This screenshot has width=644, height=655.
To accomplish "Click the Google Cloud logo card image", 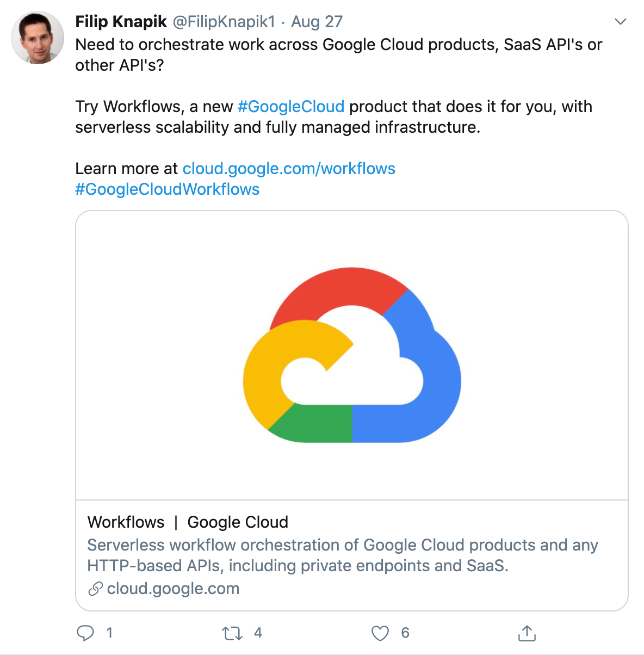I will (x=352, y=355).
